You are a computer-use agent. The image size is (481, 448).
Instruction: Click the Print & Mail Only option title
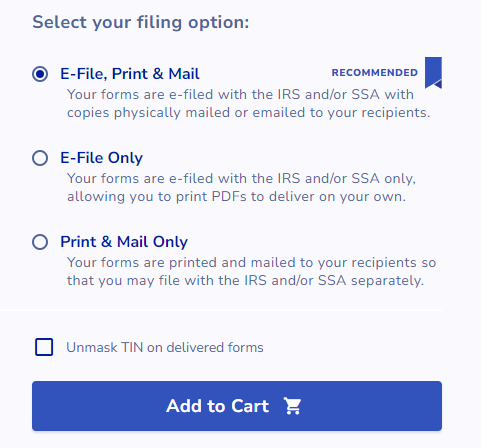(124, 242)
